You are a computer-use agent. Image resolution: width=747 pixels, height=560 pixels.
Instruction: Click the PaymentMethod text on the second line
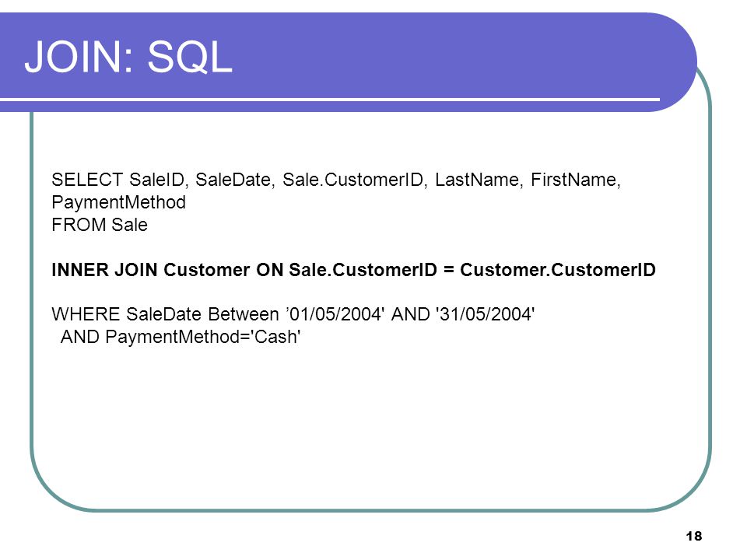click(x=118, y=203)
